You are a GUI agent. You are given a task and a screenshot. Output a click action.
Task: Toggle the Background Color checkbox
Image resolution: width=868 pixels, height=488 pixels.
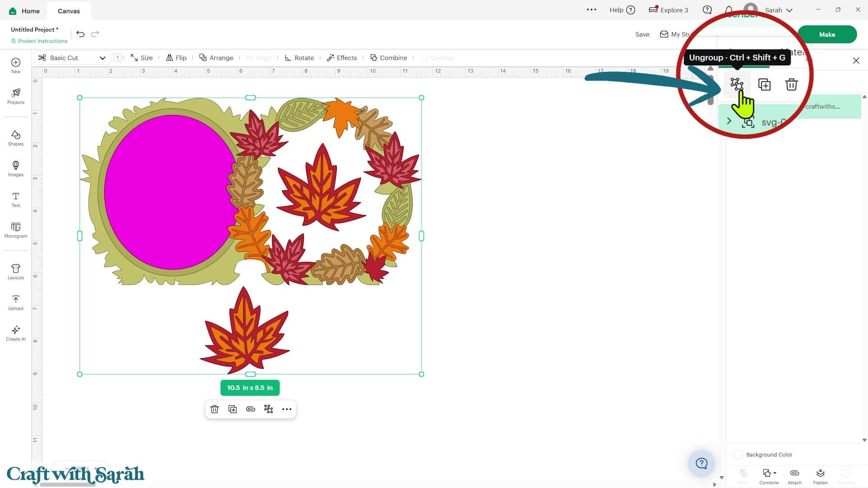click(x=738, y=455)
